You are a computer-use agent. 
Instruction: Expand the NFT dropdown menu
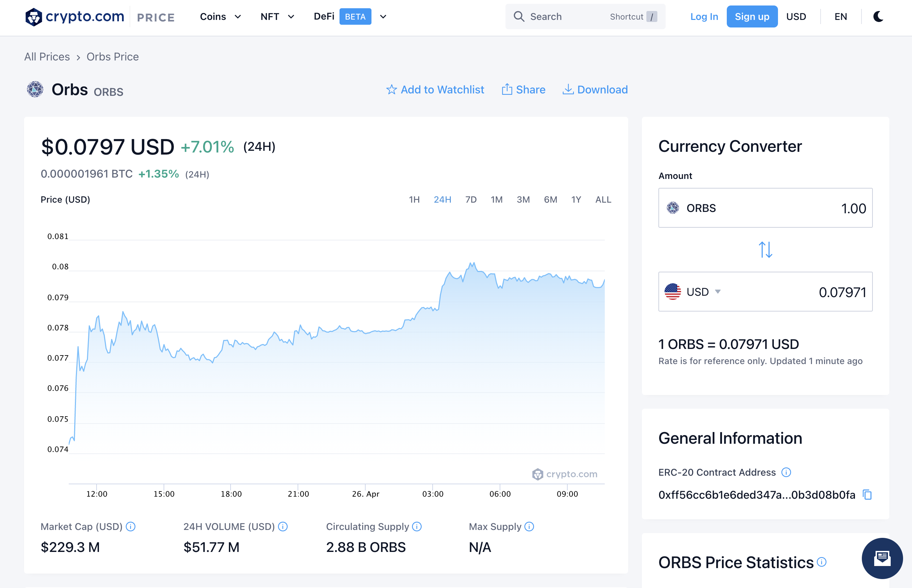pos(277,17)
